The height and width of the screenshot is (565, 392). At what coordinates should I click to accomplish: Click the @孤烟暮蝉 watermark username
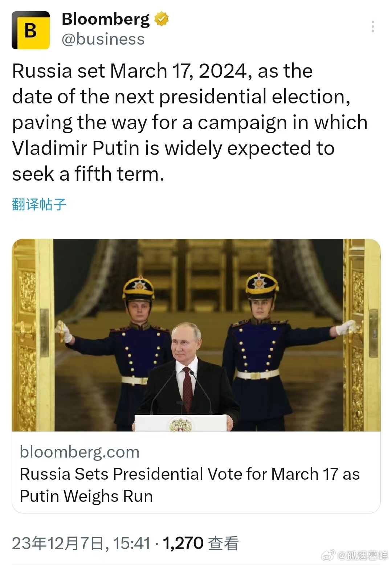coord(363,555)
